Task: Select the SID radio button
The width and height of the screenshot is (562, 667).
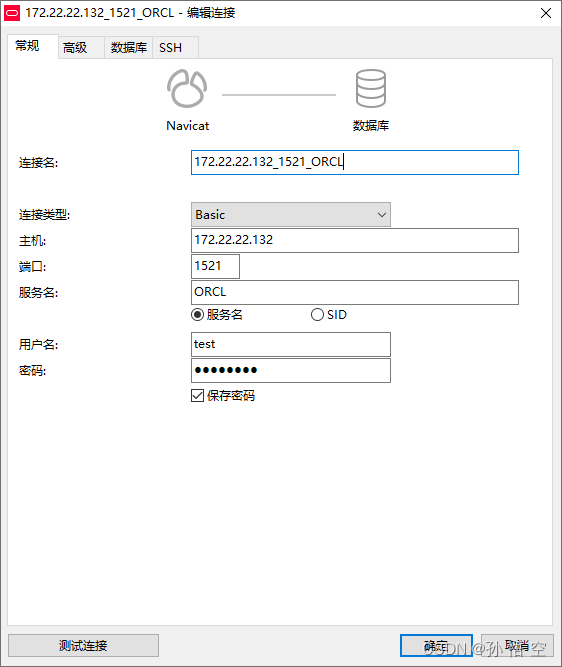Action: [x=317, y=315]
